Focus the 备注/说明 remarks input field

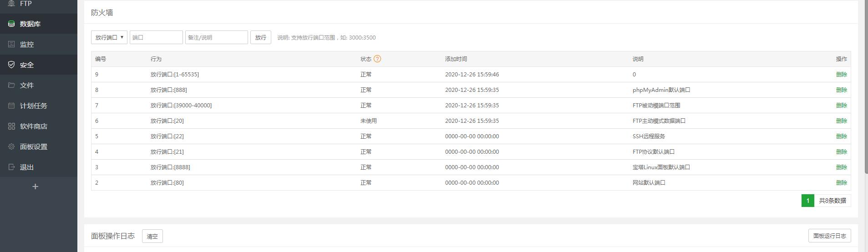click(x=216, y=37)
